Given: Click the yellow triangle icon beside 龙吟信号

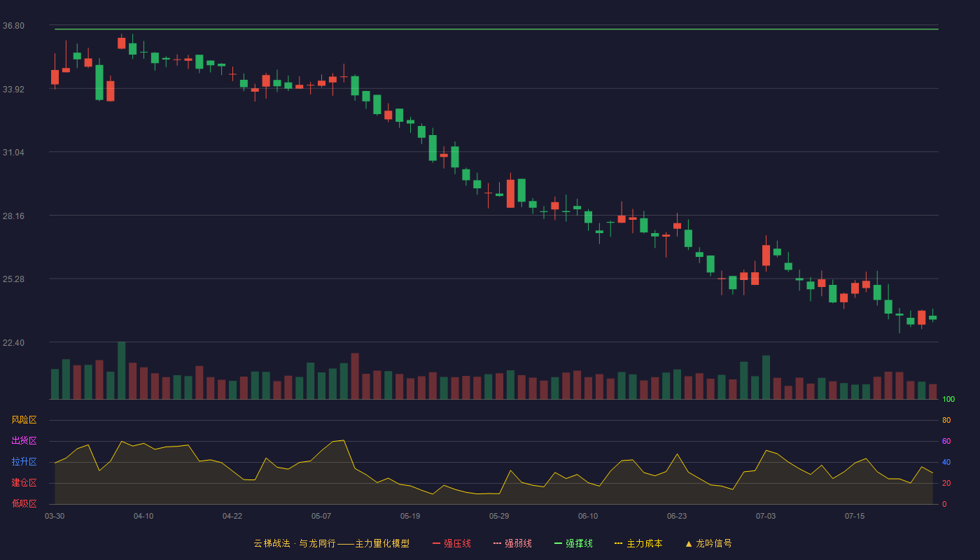Looking at the screenshot, I should click(688, 543).
